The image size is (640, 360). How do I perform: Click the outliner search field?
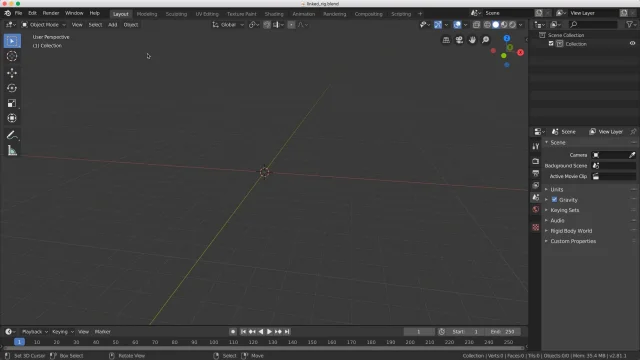coord(593,25)
